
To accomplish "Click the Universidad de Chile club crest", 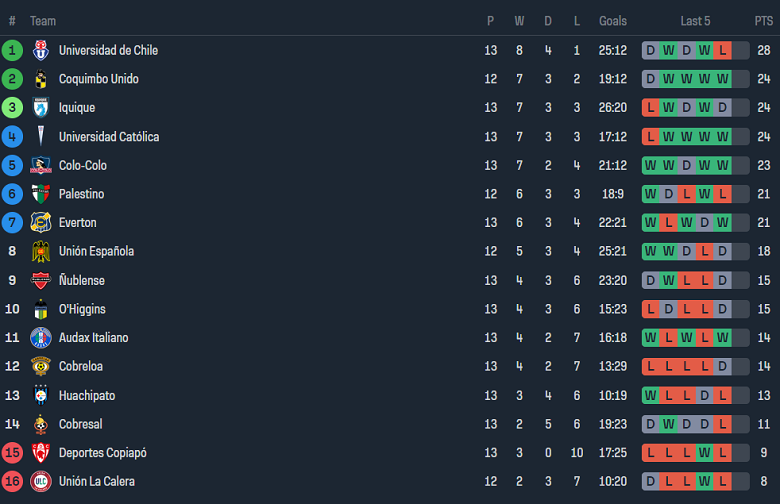I will point(41,50).
